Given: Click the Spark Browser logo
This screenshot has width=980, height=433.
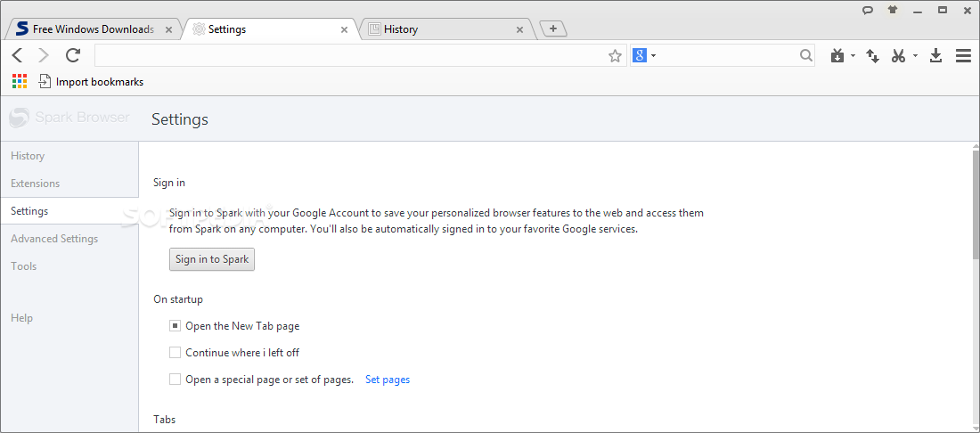Looking at the screenshot, I should (x=69, y=118).
